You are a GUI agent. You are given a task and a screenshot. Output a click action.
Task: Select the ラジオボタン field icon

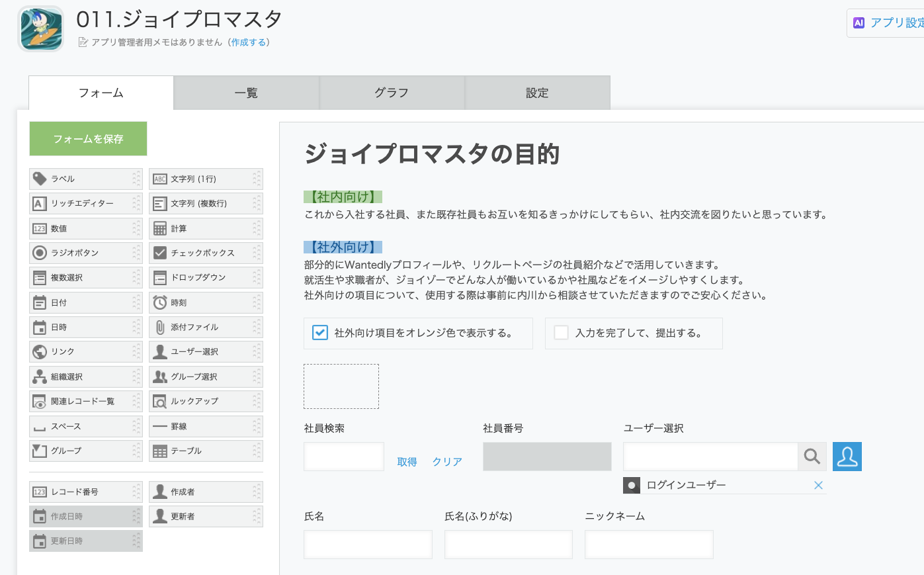(x=40, y=253)
